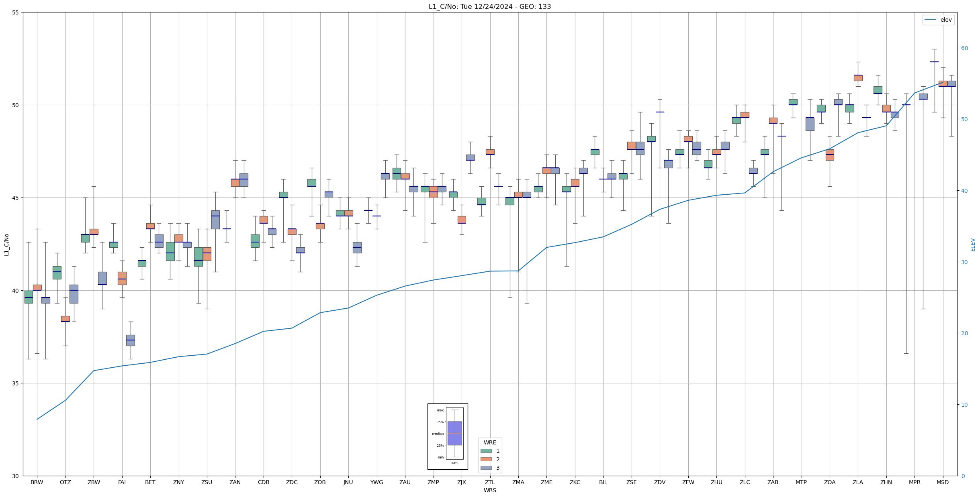Click the L1_C/No y-axis title
Image resolution: width=980 pixels, height=497 pixels.
6,244
